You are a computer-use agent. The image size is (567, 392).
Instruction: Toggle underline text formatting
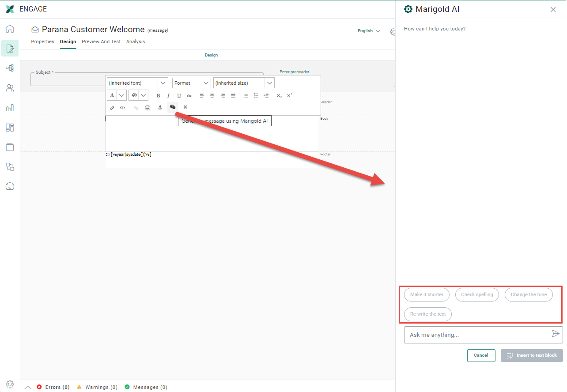pos(179,95)
